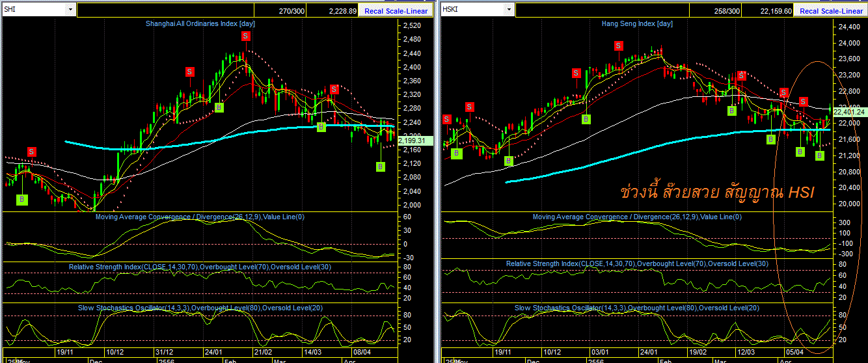Click into the HSKI symbol field
The height and width of the screenshot is (363, 868).
click(x=472, y=10)
